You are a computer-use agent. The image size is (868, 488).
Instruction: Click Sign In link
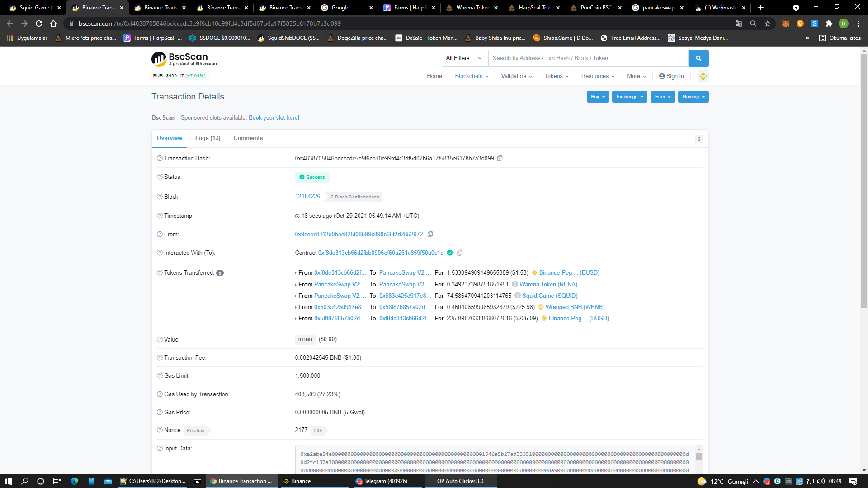[x=671, y=76]
